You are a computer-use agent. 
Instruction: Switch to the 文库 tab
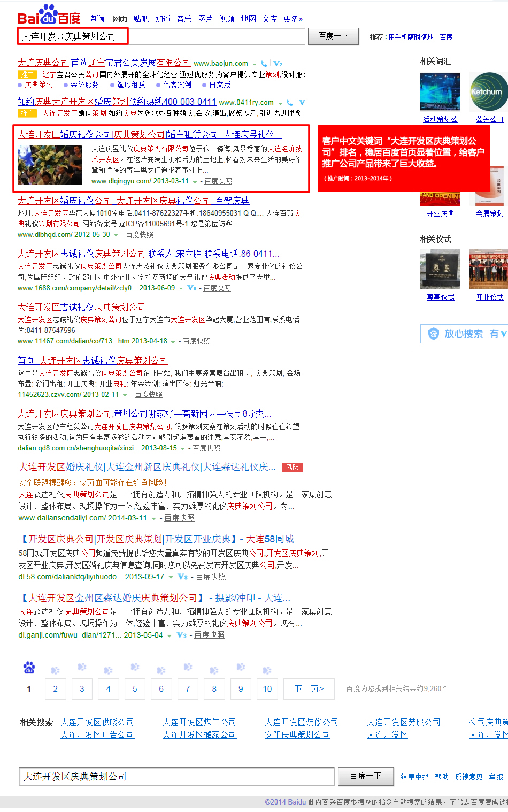click(x=270, y=19)
